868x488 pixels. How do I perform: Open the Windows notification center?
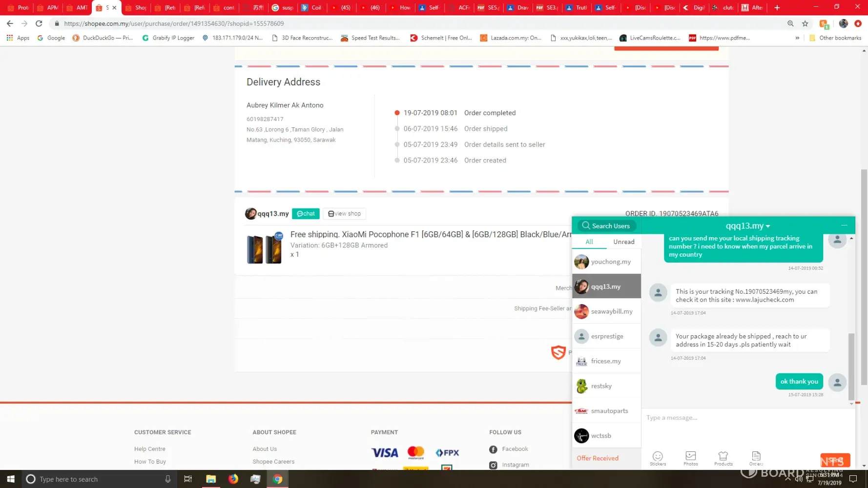click(853, 479)
